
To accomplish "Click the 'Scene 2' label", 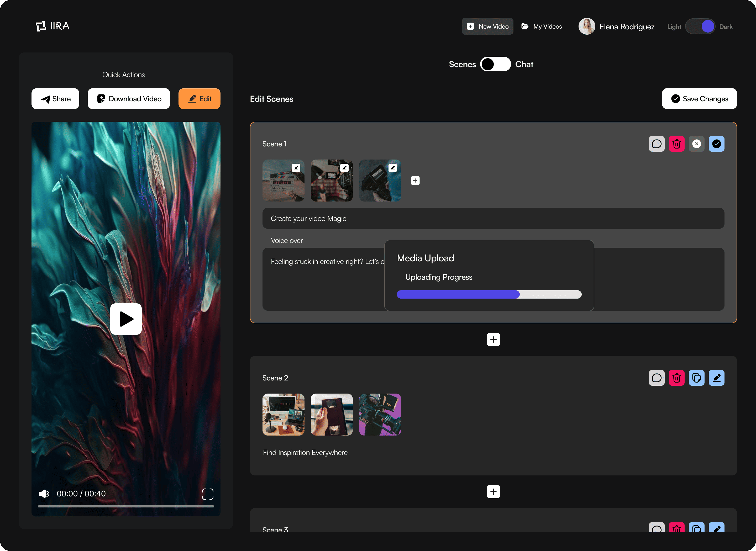I will (x=275, y=378).
